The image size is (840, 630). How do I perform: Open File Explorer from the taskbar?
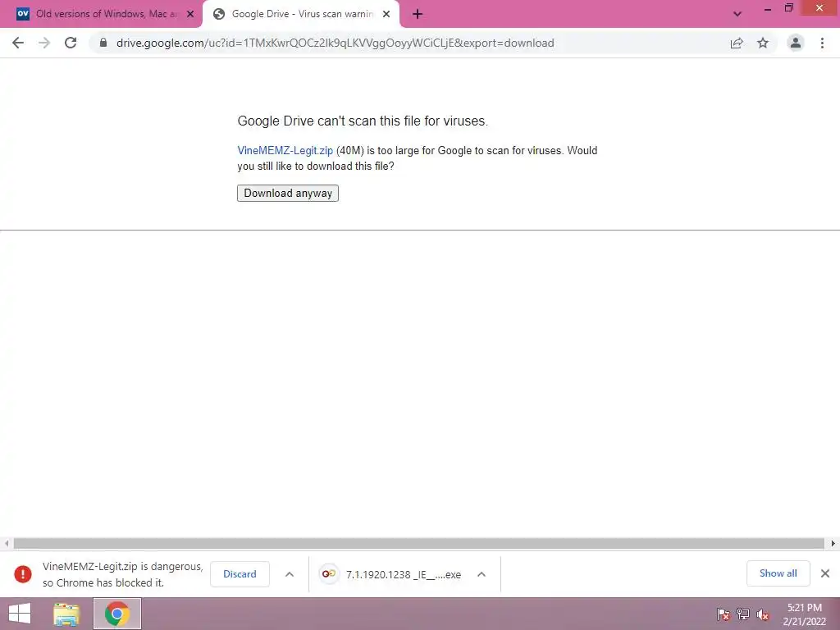point(66,614)
